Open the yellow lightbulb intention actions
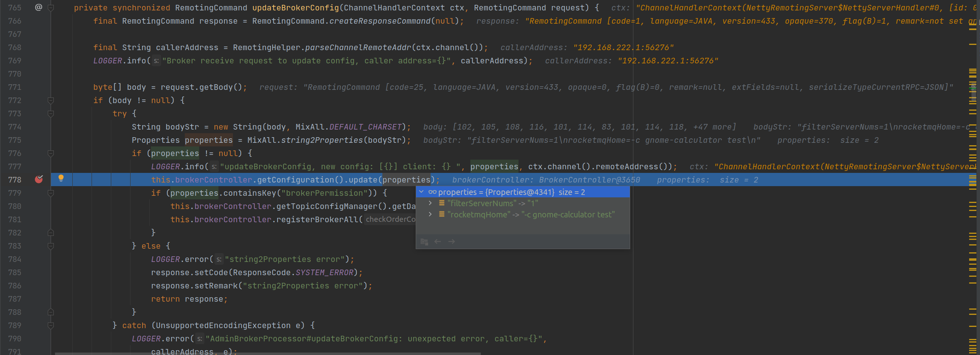980x355 pixels. 61,178
